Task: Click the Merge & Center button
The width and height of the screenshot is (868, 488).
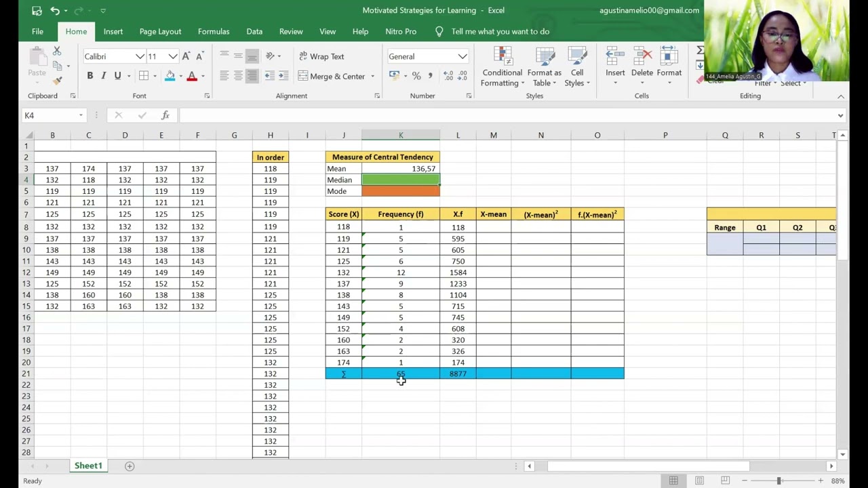Action: [x=332, y=76]
